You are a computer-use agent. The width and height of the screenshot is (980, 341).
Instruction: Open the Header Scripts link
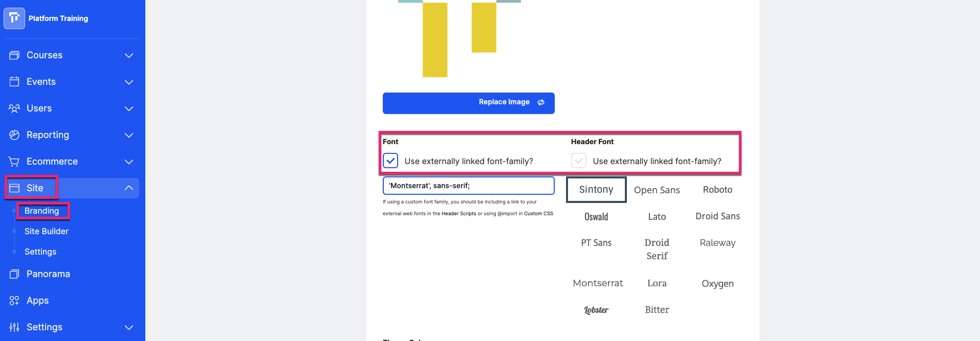pos(459,214)
